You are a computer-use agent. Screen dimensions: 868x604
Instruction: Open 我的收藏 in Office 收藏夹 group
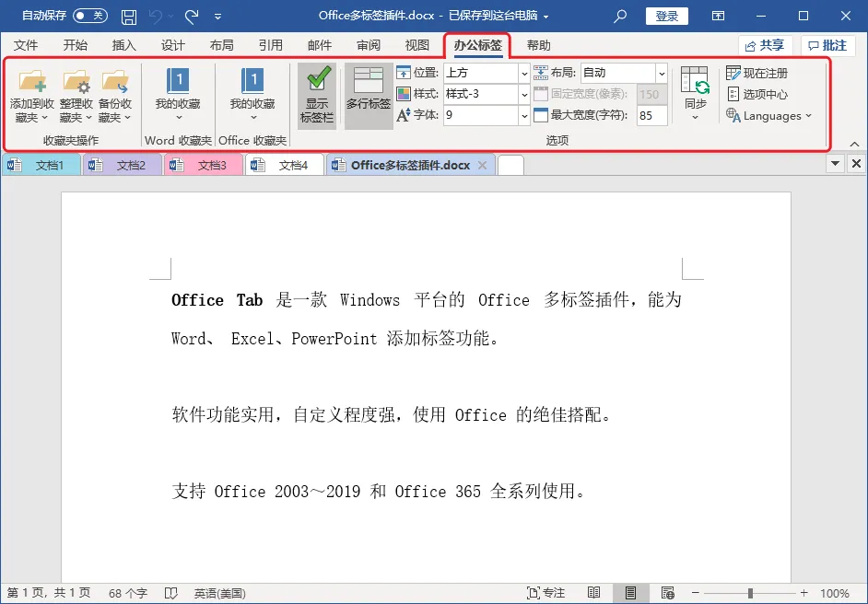pos(252,94)
